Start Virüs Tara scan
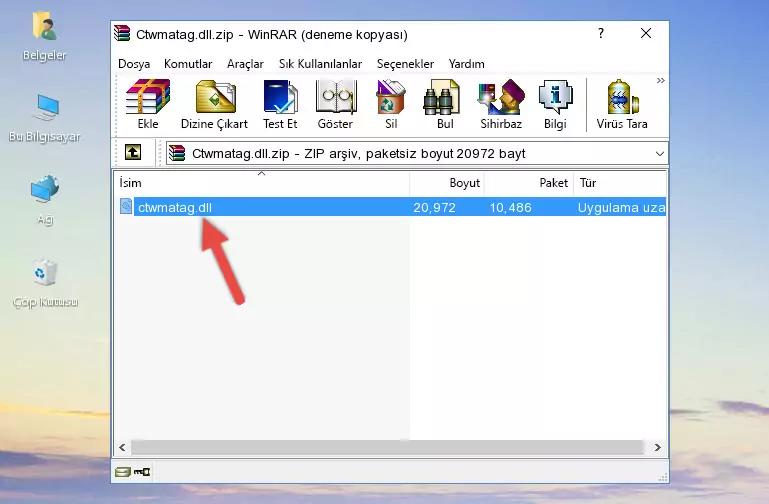This screenshot has height=504, width=769. [x=622, y=104]
